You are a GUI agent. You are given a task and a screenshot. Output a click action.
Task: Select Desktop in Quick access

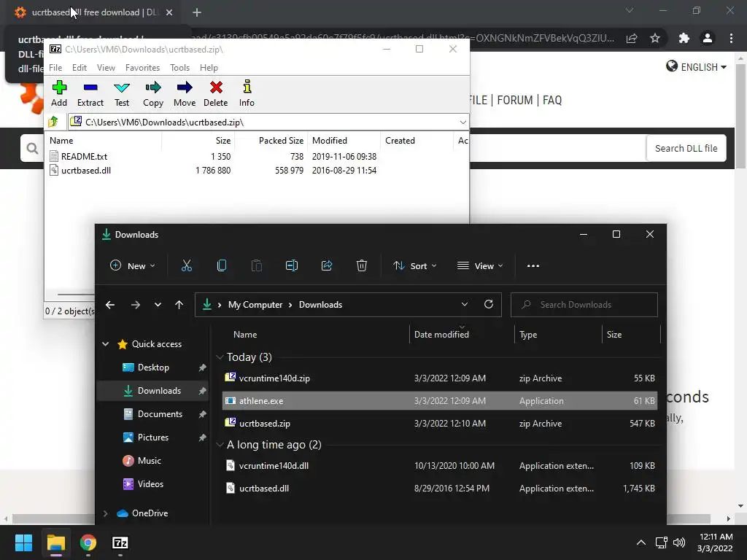click(153, 367)
